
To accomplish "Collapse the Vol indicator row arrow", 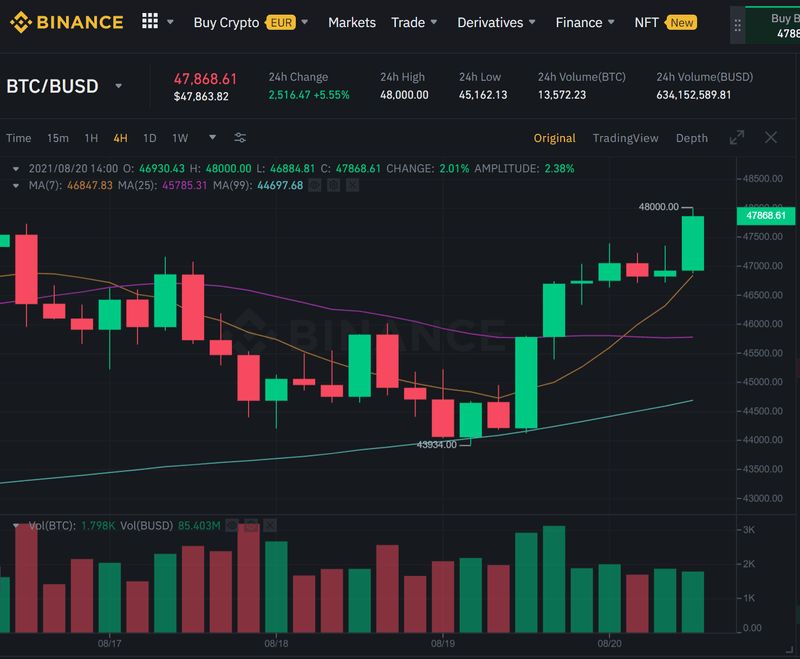I will (x=16, y=525).
